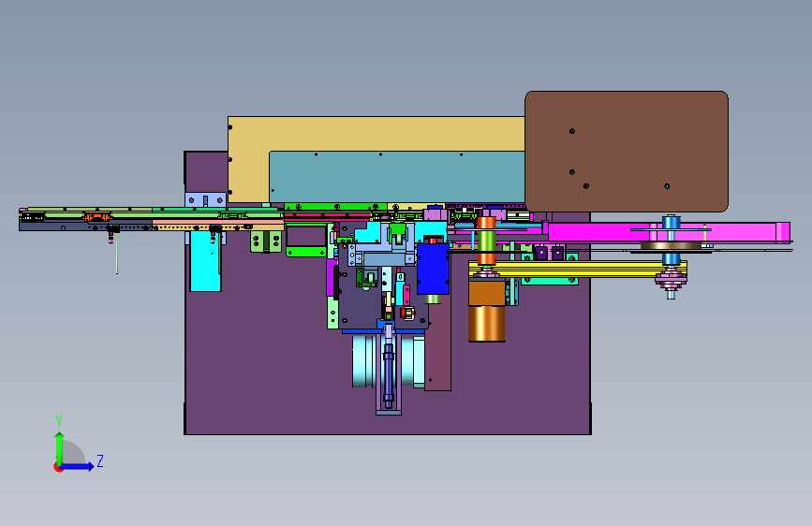Select the teal rectangular panel
Image resolution: width=812 pixels, height=526 pixels.
(397, 177)
